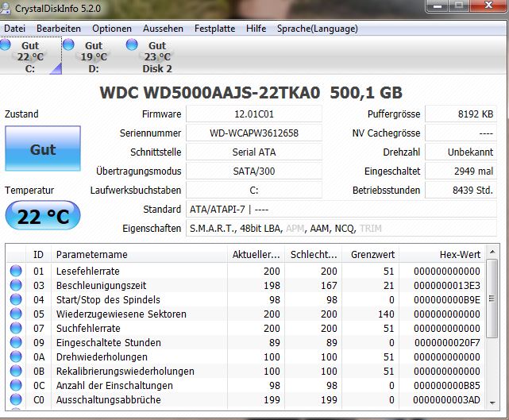Click the Grenzwert value 140
This screenshot has height=420, width=509.
click(386, 314)
